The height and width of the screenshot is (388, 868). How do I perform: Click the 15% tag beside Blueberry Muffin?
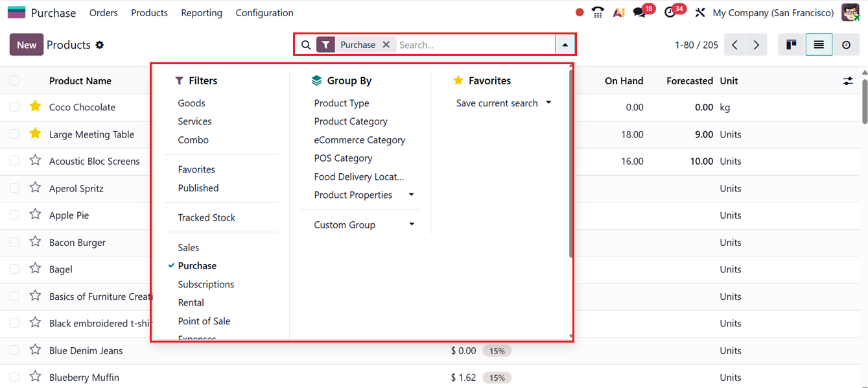497,377
